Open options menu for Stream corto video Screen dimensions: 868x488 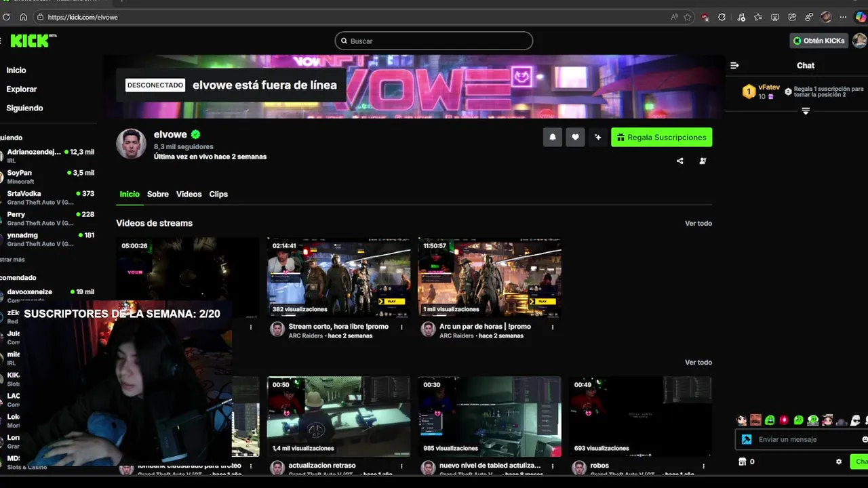pyautogui.click(x=401, y=327)
